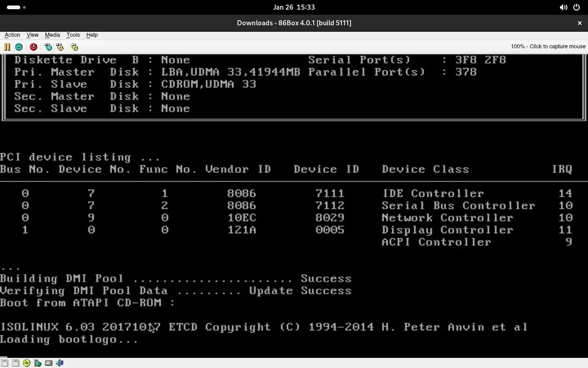The width and height of the screenshot is (588, 368).
Task: Open the Media menu
Action: click(x=52, y=35)
